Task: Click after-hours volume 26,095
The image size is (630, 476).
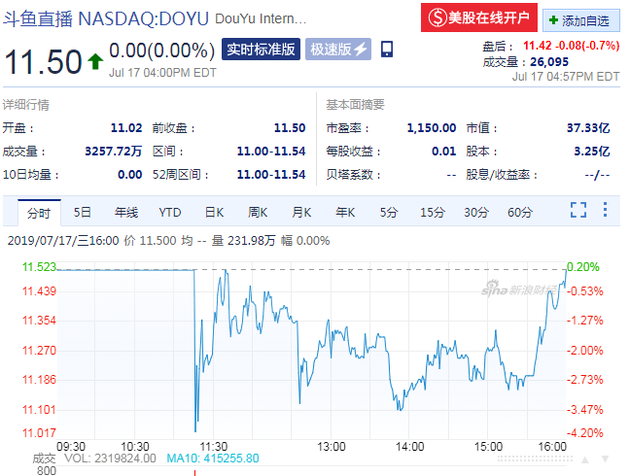Action: 549,61
